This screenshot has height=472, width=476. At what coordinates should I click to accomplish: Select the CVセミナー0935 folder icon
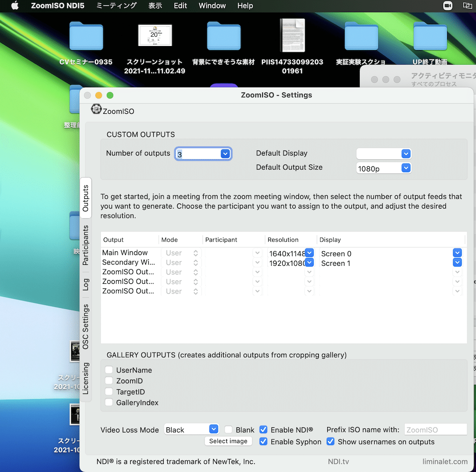86,36
